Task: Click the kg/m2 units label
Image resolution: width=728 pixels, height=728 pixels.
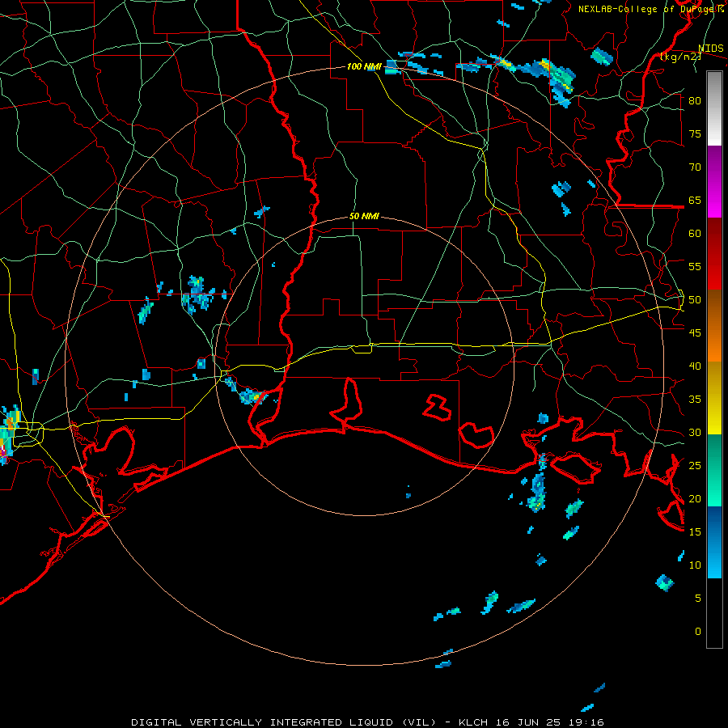Action: [679, 57]
